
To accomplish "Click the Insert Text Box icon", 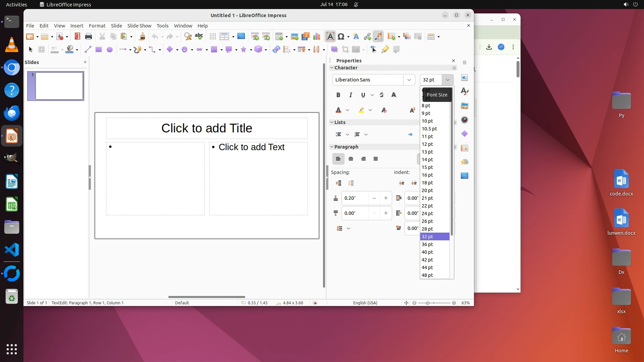I will pyautogui.click(x=330, y=37).
